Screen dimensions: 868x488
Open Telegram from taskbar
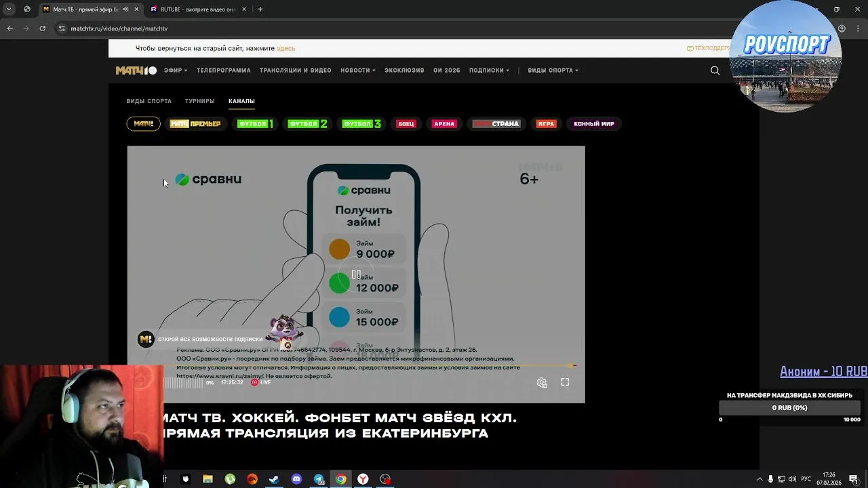click(319, 479)
